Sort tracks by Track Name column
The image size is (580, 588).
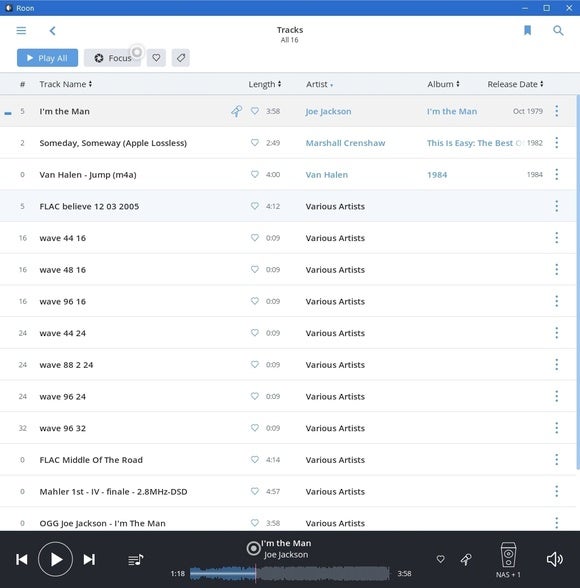(66, 84)
